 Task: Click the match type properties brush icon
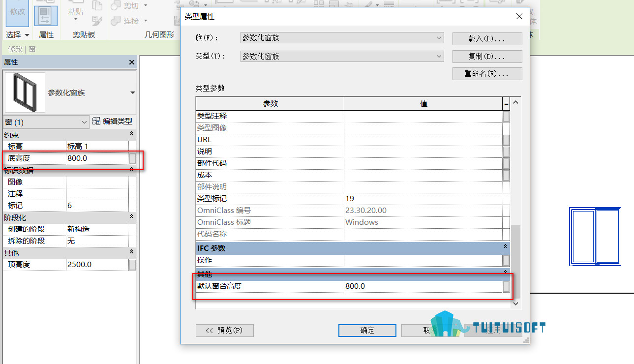[97, 21]
